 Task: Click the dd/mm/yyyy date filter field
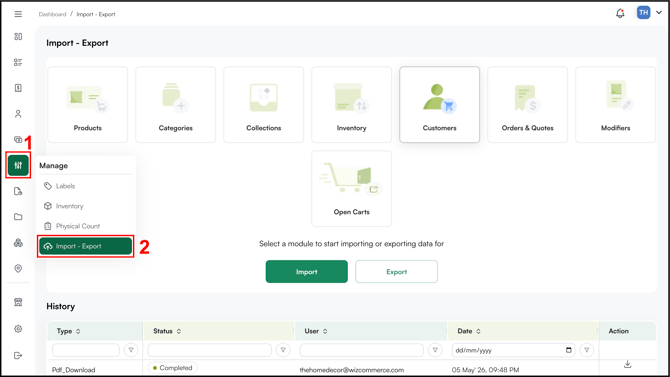tap(513, 350)
